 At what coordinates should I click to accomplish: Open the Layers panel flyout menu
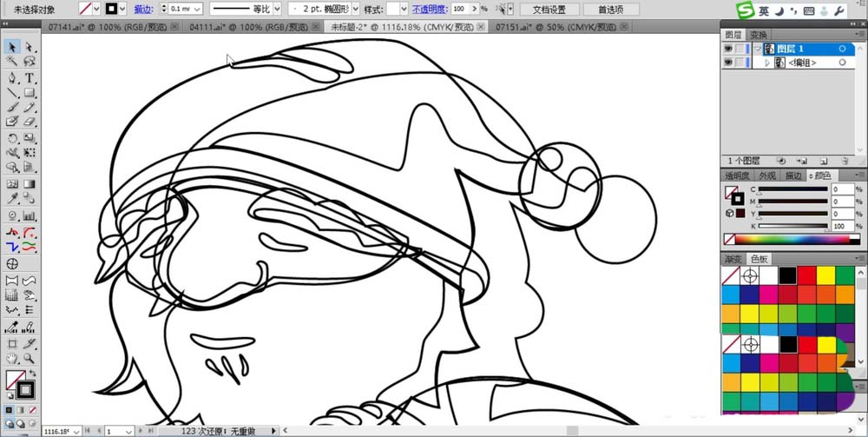point(858,35)
